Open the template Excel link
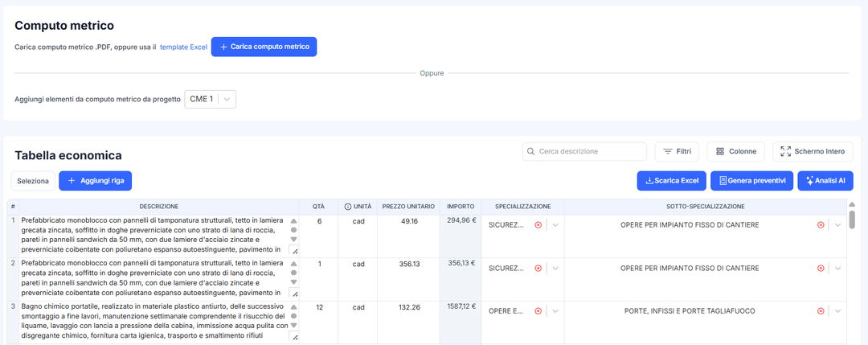Viewport: 868px width, 345px height. pos(183,47)
